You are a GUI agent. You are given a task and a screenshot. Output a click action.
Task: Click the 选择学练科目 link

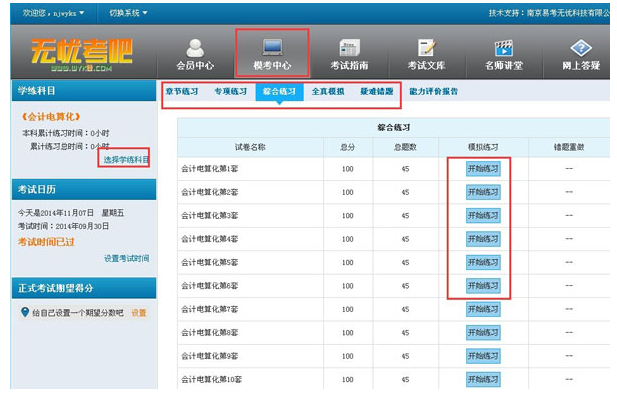click(x=125, y=159)
